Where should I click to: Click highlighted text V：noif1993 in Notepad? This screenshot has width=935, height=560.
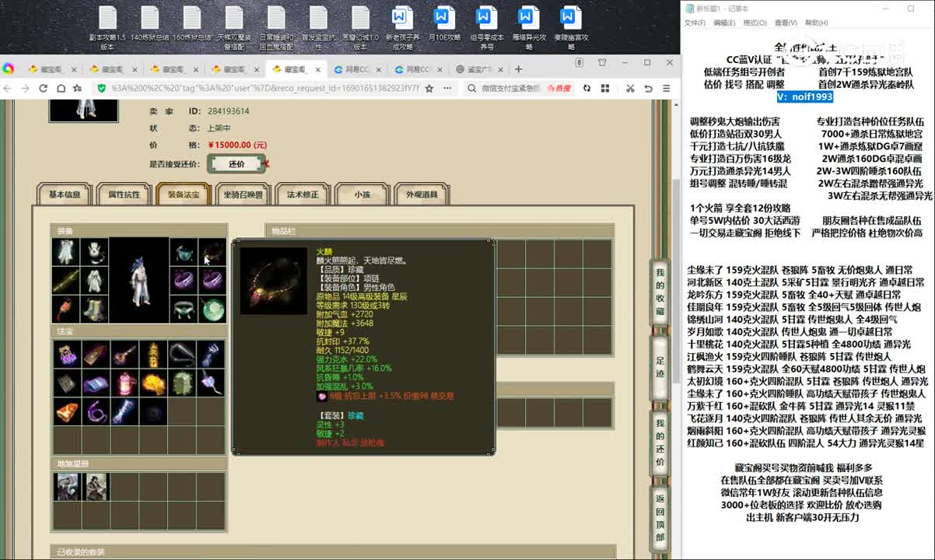(806, 96)
